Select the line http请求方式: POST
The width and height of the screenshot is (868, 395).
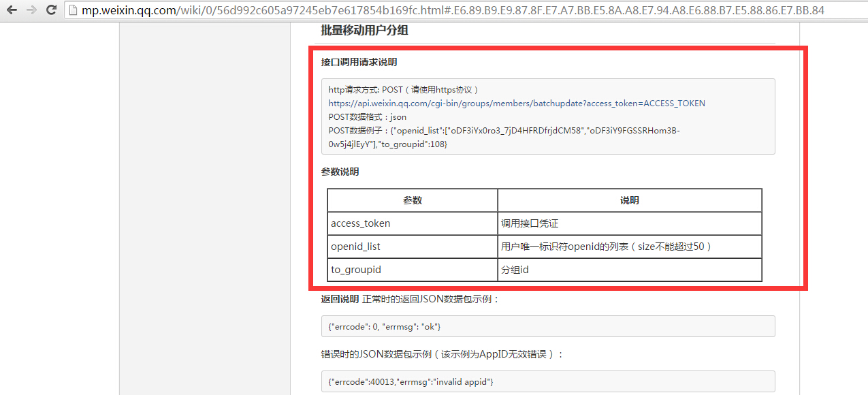pyautogui.click(x=404, y=90)
